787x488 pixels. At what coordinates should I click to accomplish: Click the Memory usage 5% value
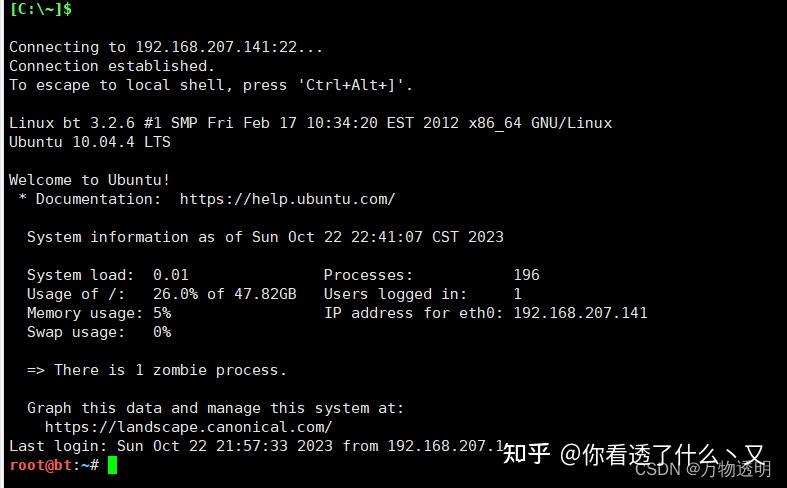point(162,313)
